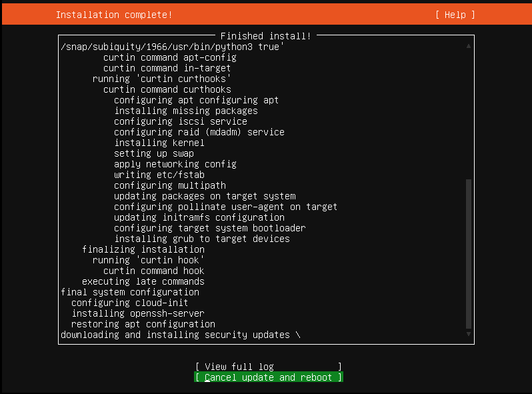Image resolution: width=532 pixels, height=394 pixels.
Task: Open View full log
Action: click(x=269, y=367)
